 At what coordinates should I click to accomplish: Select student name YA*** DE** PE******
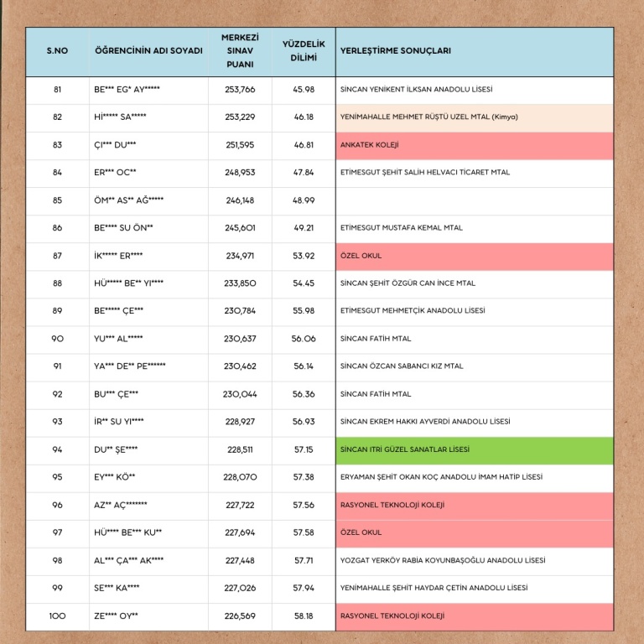(x=130, y=366)
